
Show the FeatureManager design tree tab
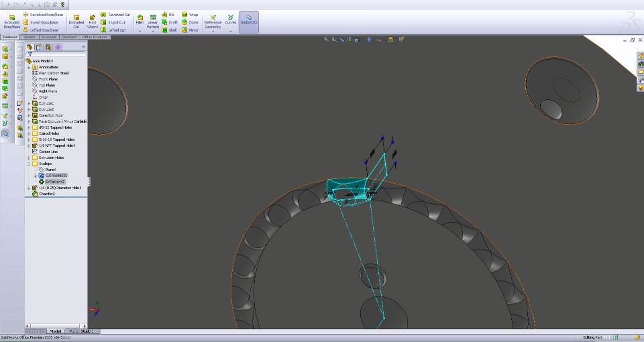point(30,47)
